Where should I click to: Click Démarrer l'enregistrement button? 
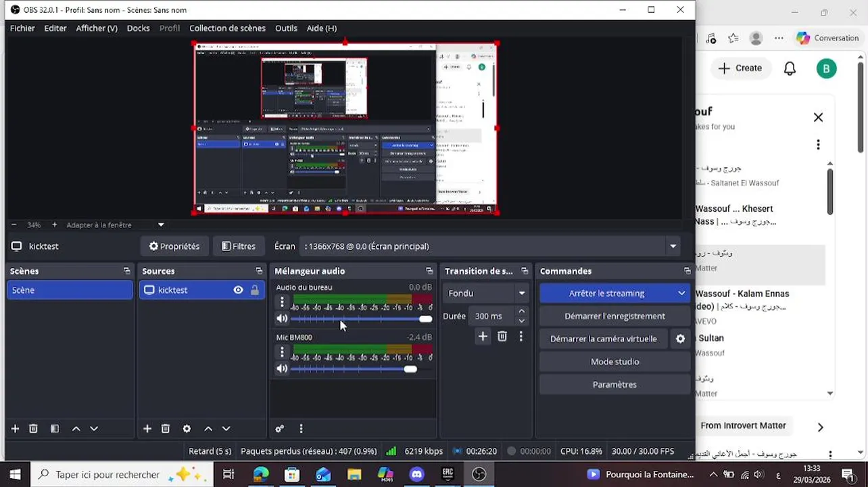pyautogui.click(x=614, y=316)
